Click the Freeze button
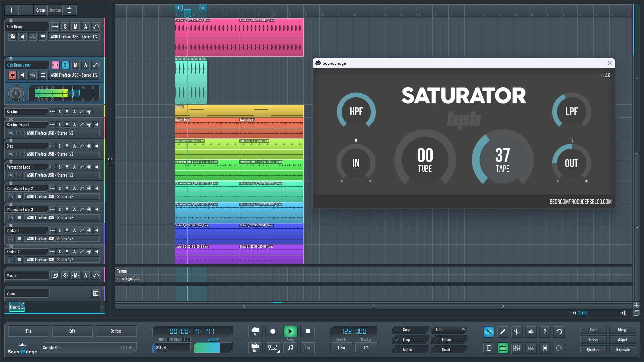Image resolution: width=644 pixels, height=362 pixels. pyautogui.click(x=593, y=340)
